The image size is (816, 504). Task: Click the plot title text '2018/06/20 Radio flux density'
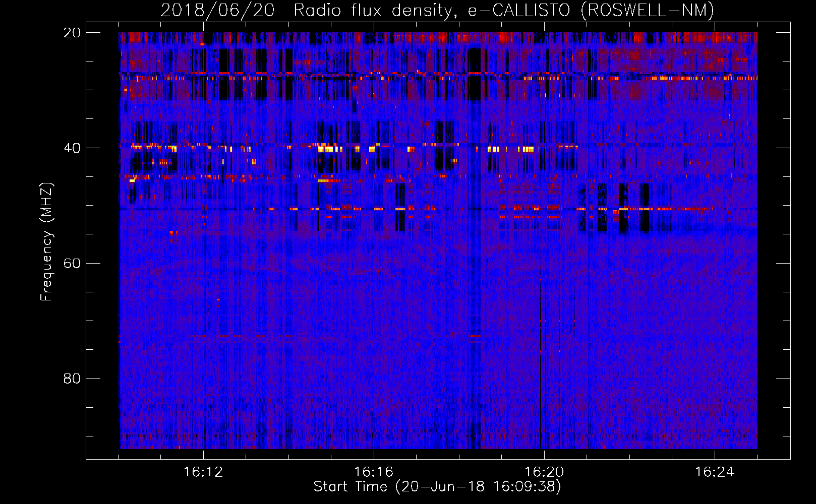tap(306, 11)
